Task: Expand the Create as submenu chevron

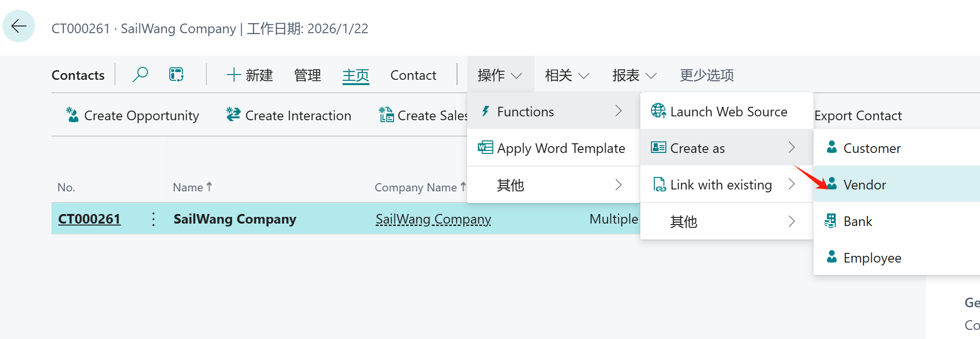Action: coord(791,148)
